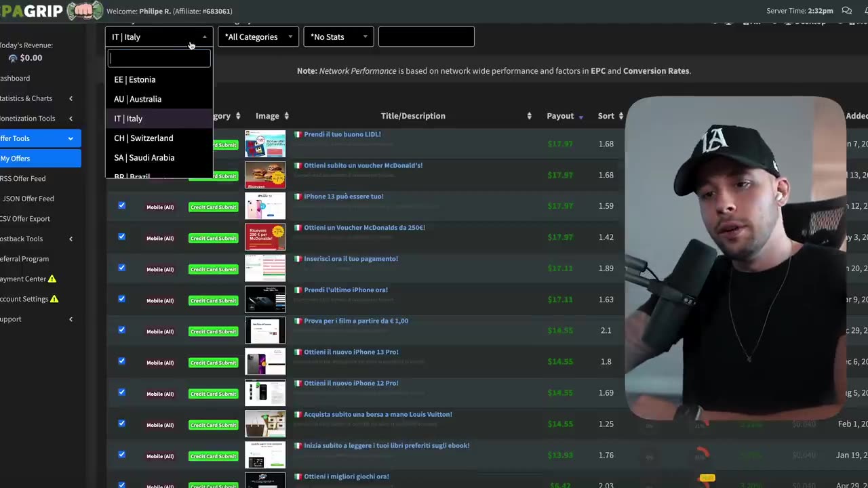This screenshot has width=868, height=488.
Task: Select IT | Italy option in country list
Action: 159,119
